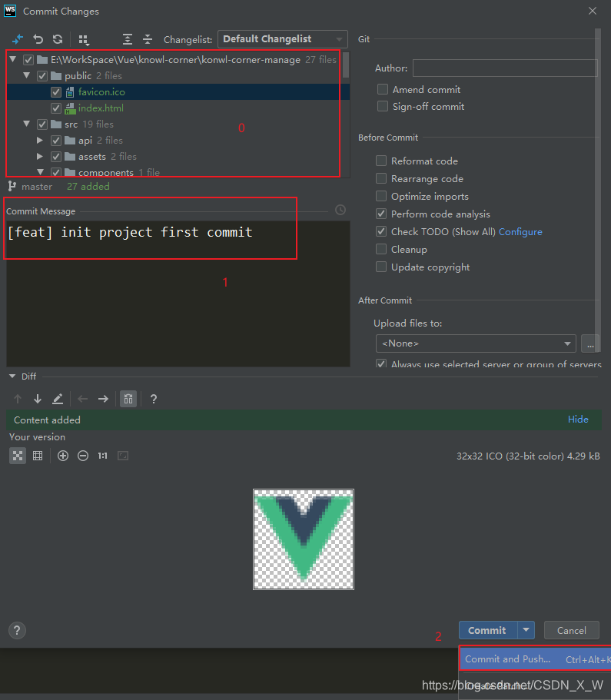The image size is (611, 700).
Task: Go to previous difference up arrow
Action: 18,399
